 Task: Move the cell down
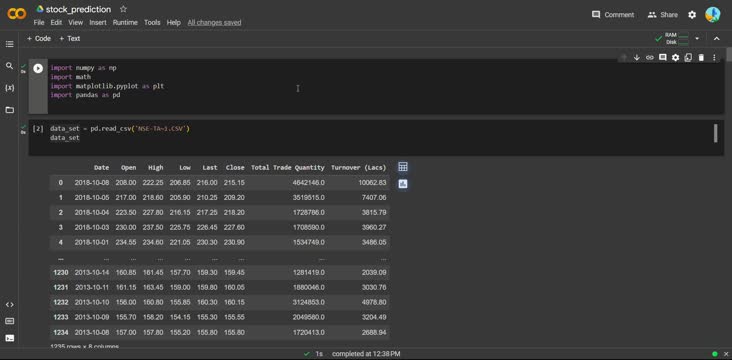(636, 57)
